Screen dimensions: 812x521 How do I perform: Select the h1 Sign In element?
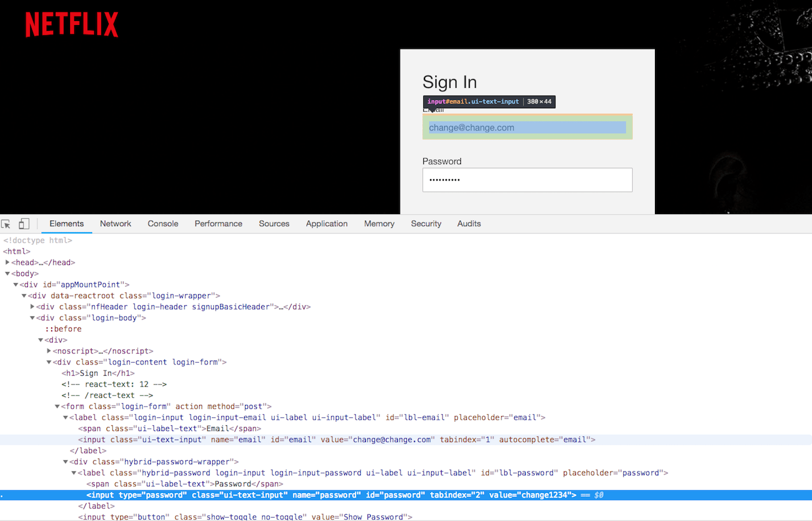(x=98, y=374)
